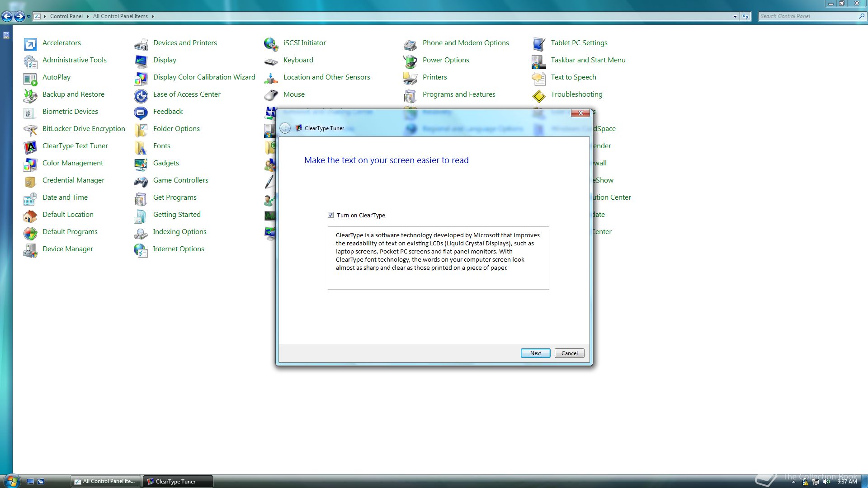Click the Gadgets icon

click(x=141, y=164)
